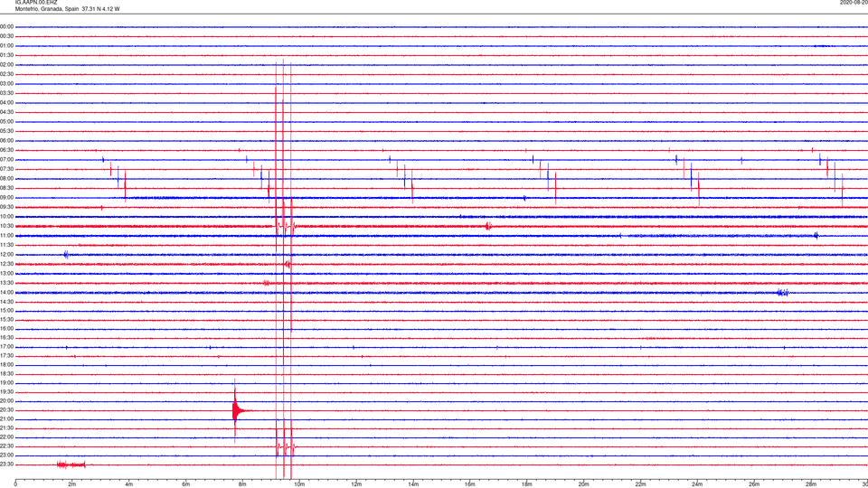The height and width of the screenshot is (488, 868).
Task: Select the 02:00 trace label
Action: (x=6, y=65)
